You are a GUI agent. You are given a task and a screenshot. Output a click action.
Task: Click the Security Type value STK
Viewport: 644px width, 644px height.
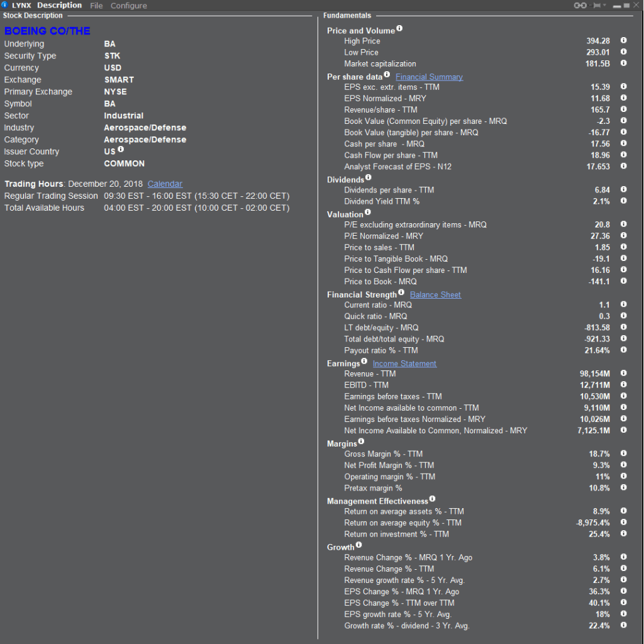point(112,56)
